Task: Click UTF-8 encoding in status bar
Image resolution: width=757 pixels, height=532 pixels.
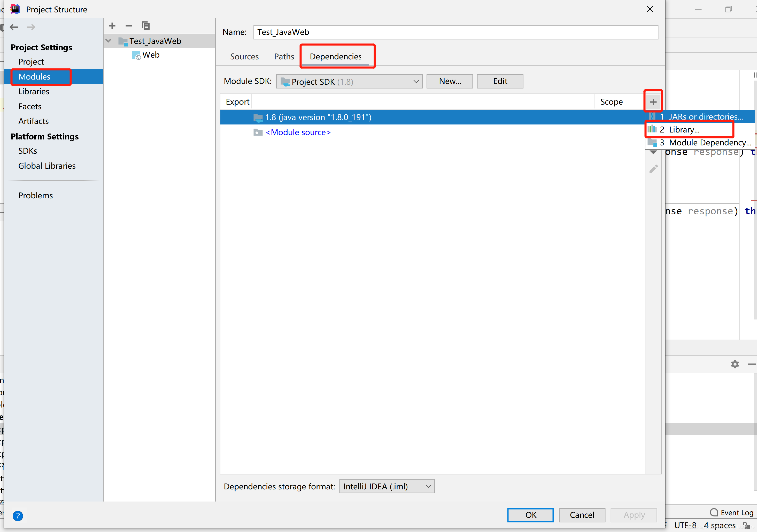Action: click(685, 525)
